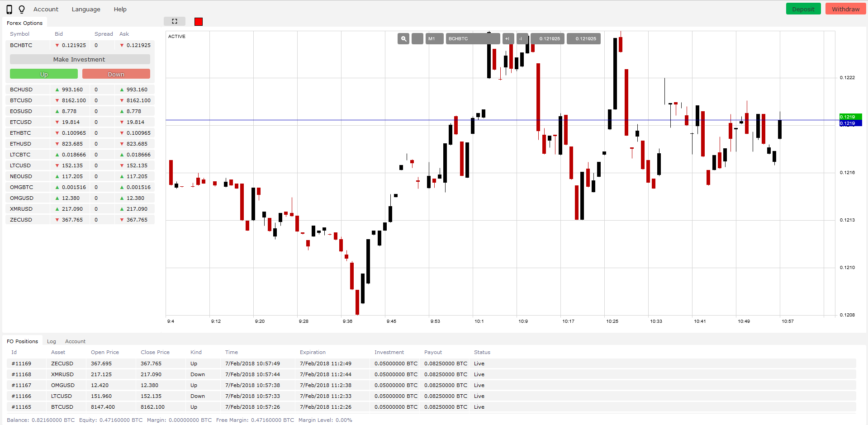This screenshot has height=425, width=868.
Task: Open the M1 timeframe selector
Action: (x=434, y=39)
